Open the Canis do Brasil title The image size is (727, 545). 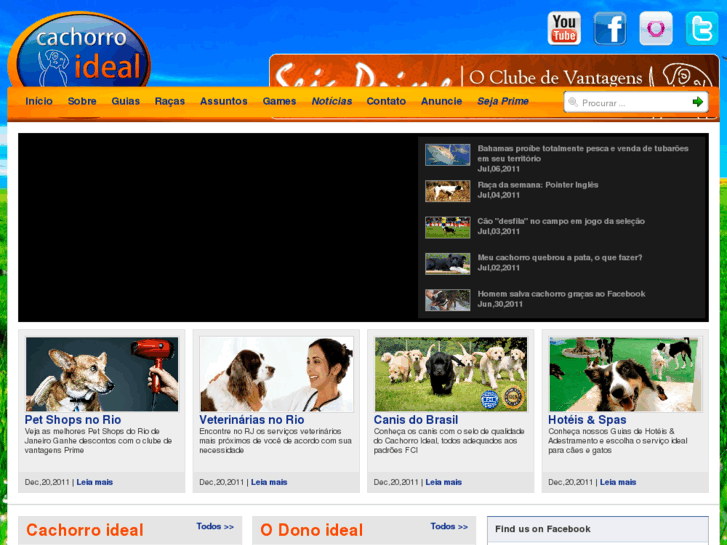[416, 420]
